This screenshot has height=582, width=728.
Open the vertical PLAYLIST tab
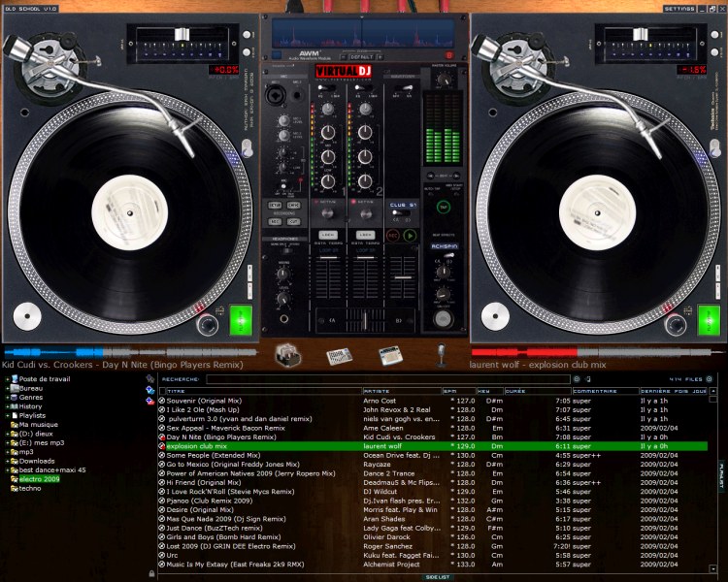(x=721, y=476)
